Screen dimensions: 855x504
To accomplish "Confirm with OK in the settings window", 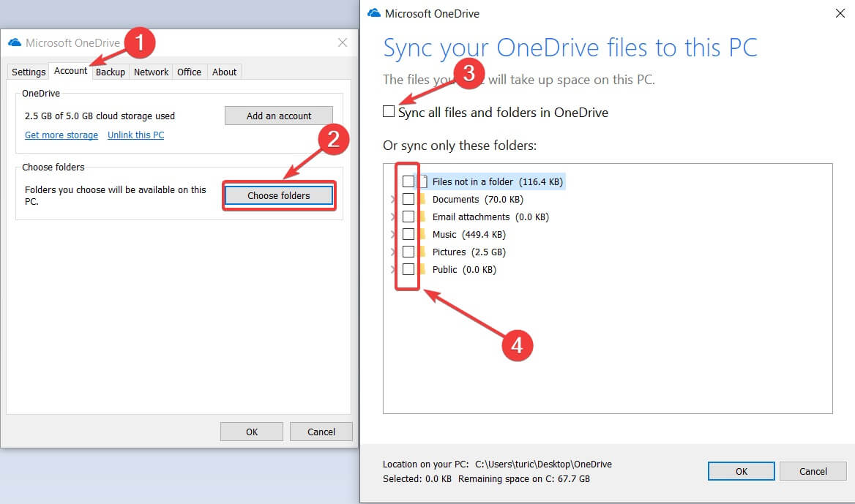I will tap(251, 432).
